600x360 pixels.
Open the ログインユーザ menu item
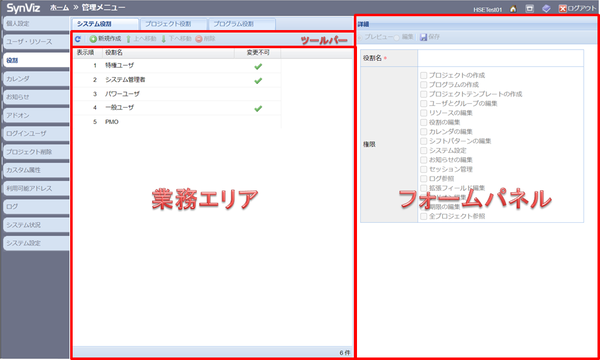tap(36, 134)
